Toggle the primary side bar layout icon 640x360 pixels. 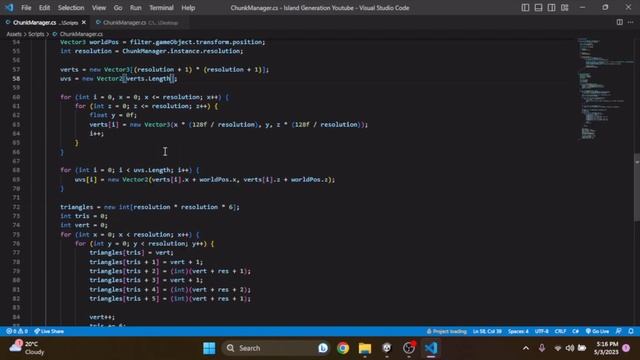coord(525,8)
